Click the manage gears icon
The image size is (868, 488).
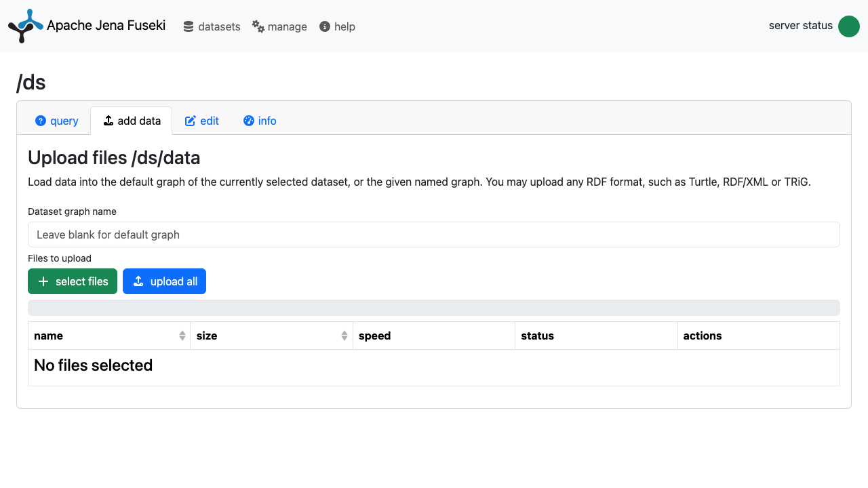(258, 26)
